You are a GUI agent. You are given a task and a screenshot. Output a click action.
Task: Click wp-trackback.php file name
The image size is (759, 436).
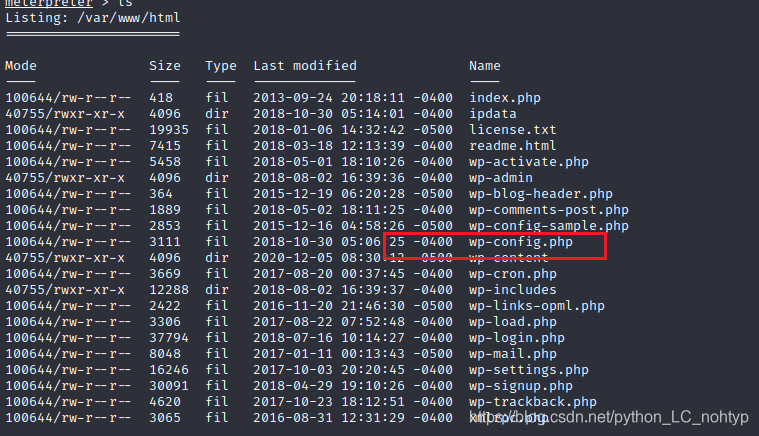click(533, 402)
